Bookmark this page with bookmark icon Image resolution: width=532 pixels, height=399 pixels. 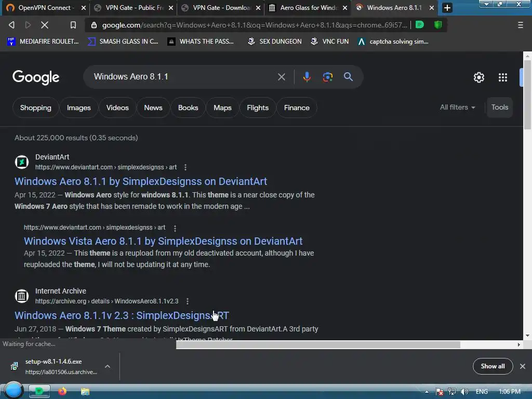click(73, 25)
